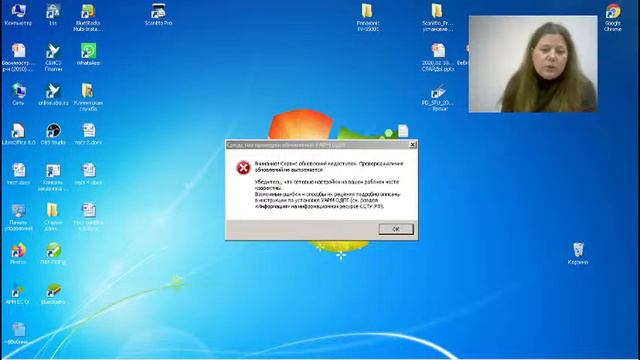Image resolution: width=640 pixels, height=360 pixels.
Task: Open the СБИС3 Плагин shortcut
Action: click(x=53, y=58)
